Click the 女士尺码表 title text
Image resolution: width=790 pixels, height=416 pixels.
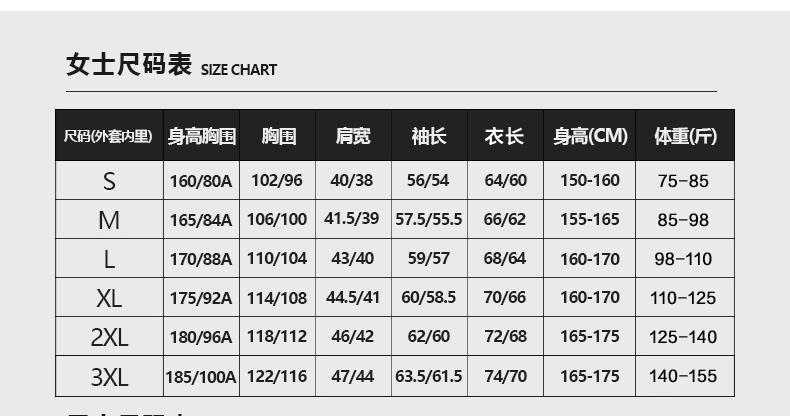(128, 66)
